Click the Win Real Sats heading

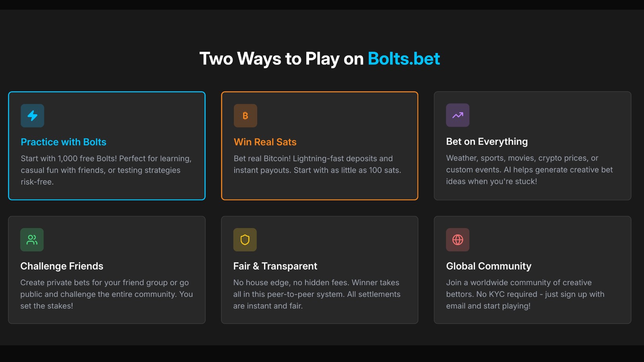(265, 142)
